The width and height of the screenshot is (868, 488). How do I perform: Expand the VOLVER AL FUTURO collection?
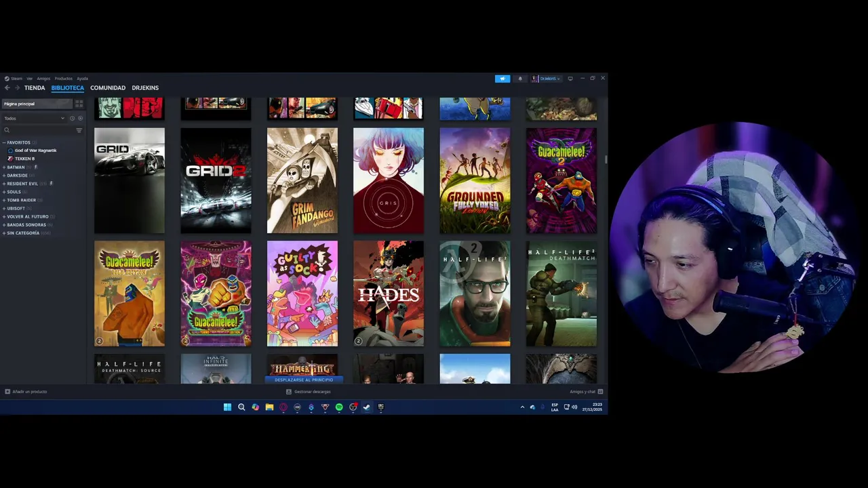(4, 217)
